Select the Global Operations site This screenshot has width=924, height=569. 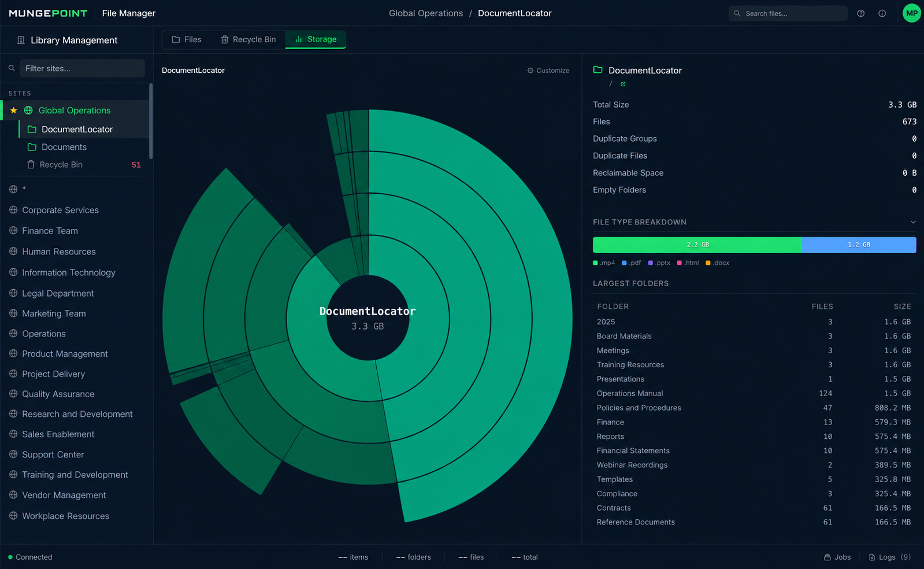pos(76,110)
